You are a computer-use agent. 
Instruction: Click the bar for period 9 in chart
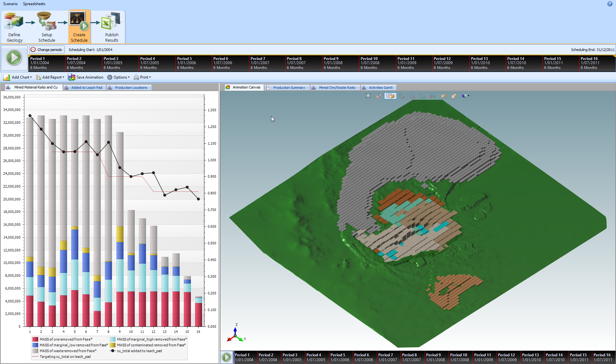click(120, 229)
